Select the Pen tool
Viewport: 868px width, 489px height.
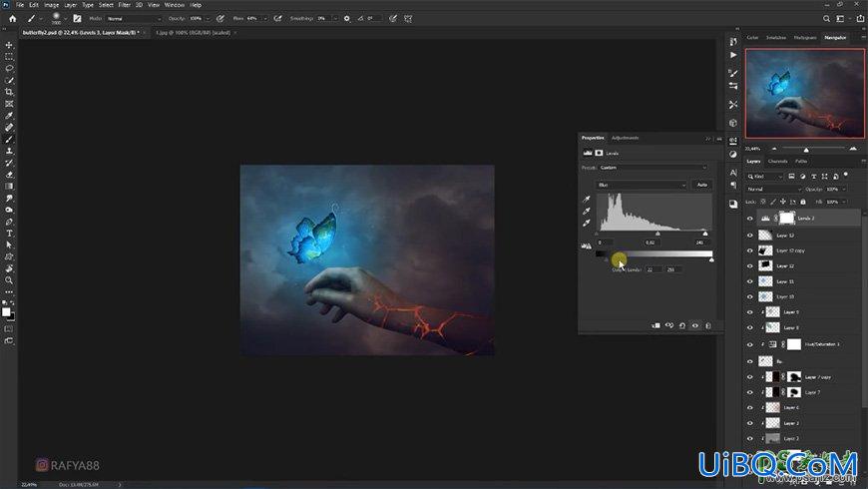[x=9, y=222]
